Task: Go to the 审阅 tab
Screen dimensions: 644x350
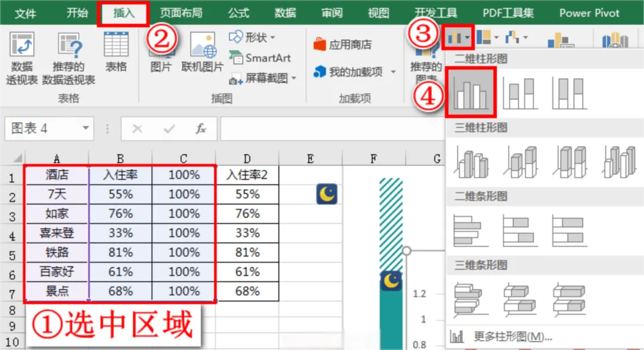Action: 332,13
